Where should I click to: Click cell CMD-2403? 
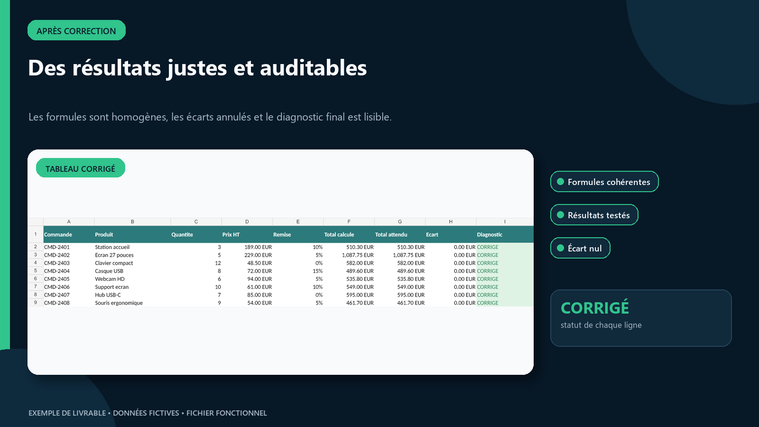pos(69,263)
